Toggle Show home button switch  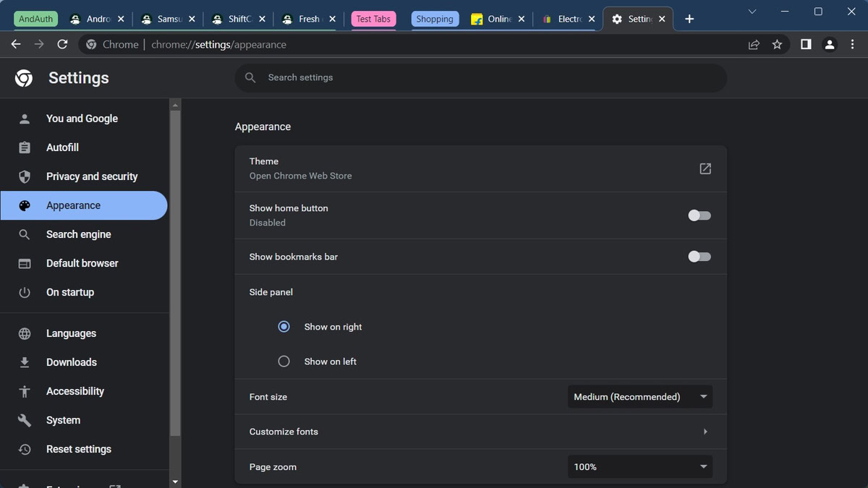(699, 215)
